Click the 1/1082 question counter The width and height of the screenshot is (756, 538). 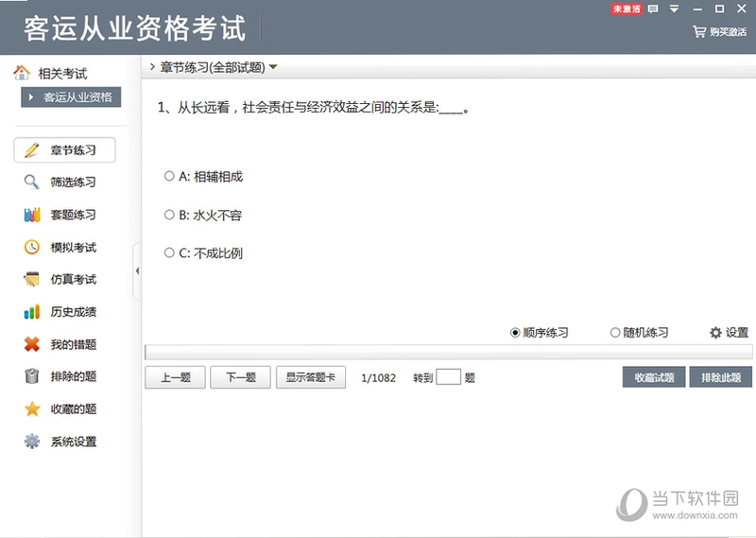pyautogui.click(x=379, y=378)
